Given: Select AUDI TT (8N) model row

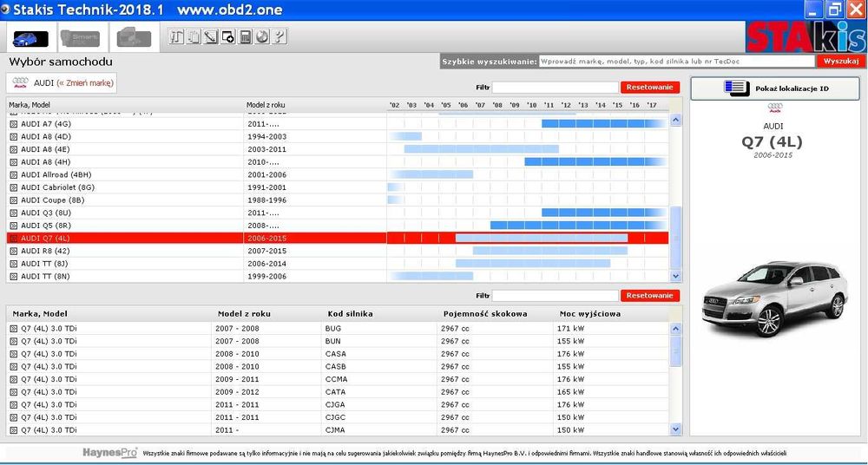Looking at the screenshot, I should click(x=338, y=276).
